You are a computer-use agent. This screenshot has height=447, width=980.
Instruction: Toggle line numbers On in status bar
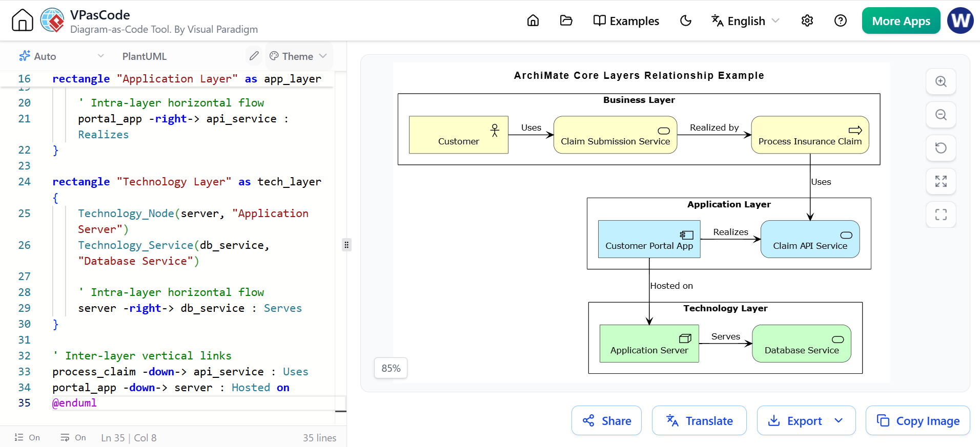coord(27,437)
